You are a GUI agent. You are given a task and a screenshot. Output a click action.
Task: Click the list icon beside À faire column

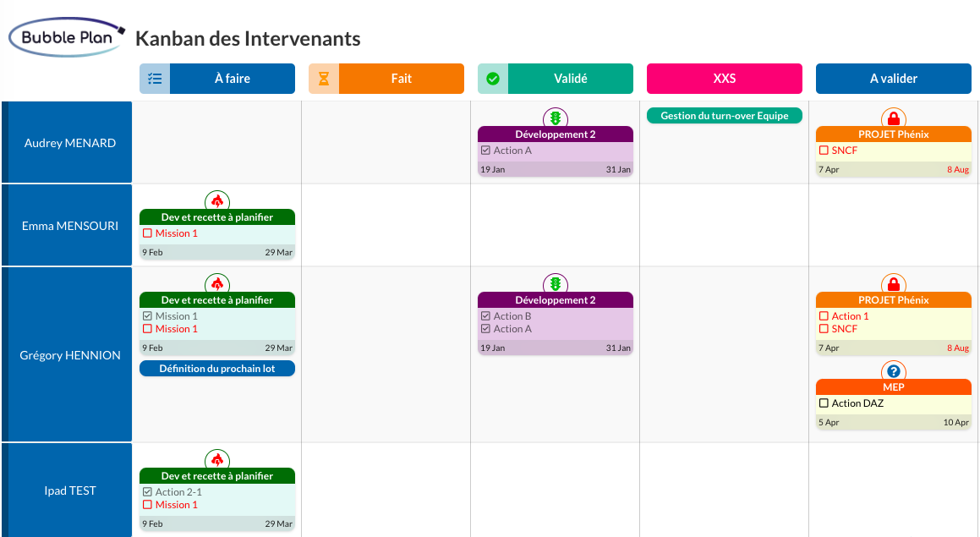(x=155, y=78)
